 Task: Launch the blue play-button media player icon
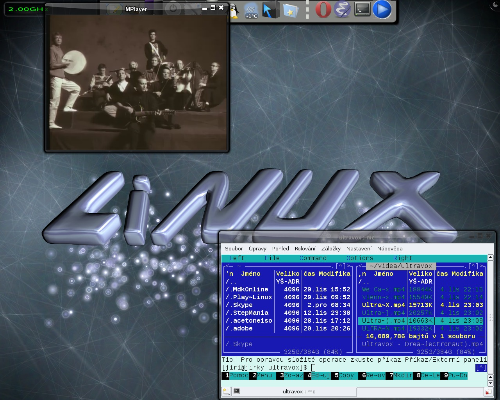[x=382, y=9]
